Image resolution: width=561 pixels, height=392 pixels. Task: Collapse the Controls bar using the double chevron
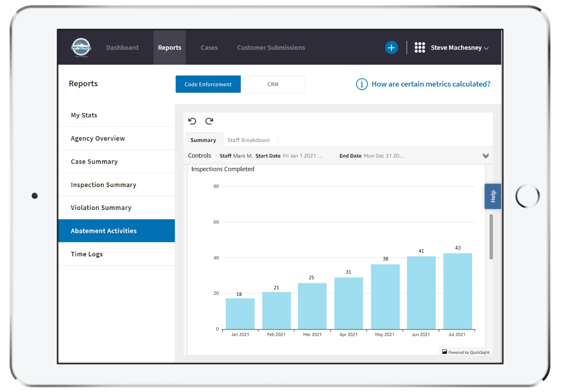(x=485, y=156)
